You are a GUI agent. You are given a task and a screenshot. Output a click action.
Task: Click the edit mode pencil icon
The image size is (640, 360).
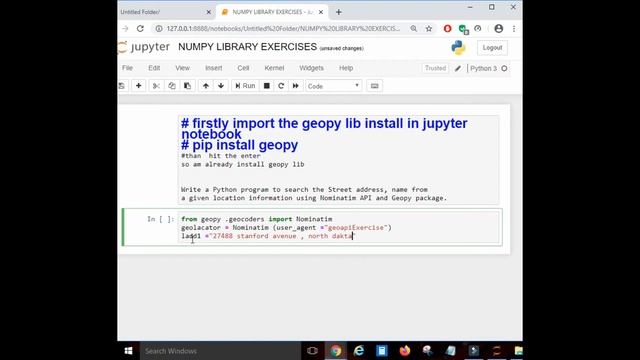coord(458,69)
